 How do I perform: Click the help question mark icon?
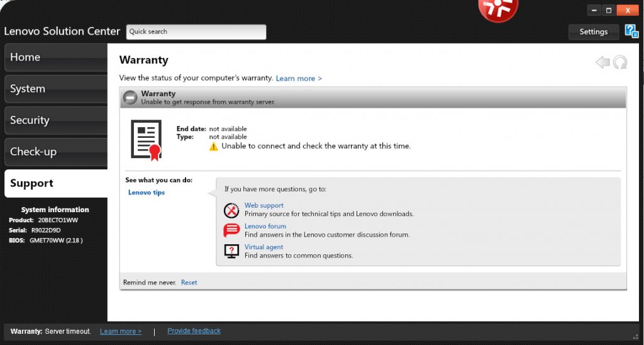[x=631, y=31]
